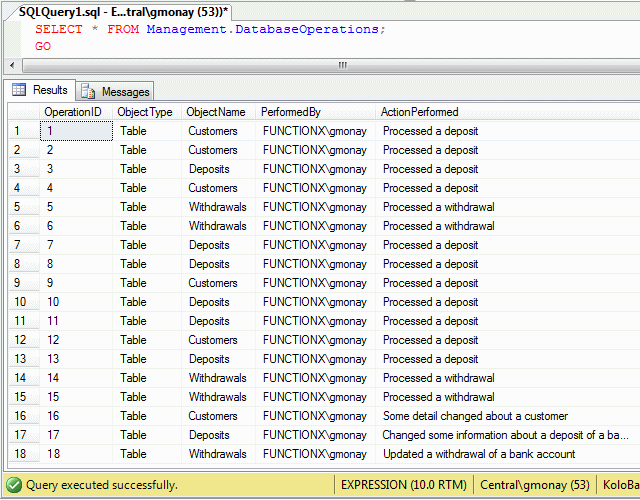640x500 pixels.
Task: Click the SELECT keyword in the editor
Action: tap(58, 29)
